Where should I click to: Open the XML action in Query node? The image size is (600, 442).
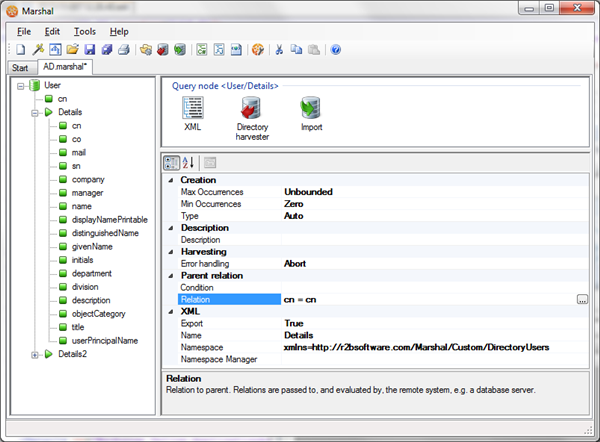click(192, 114)
